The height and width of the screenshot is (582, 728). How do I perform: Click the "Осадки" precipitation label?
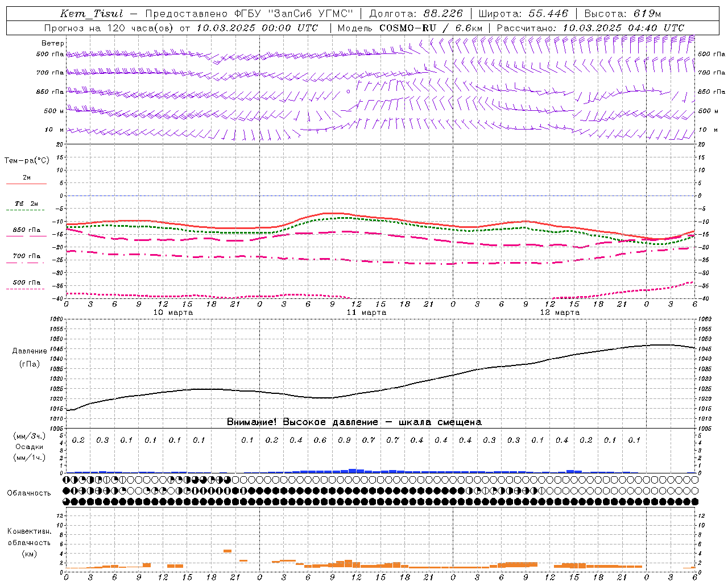[29, 447]
